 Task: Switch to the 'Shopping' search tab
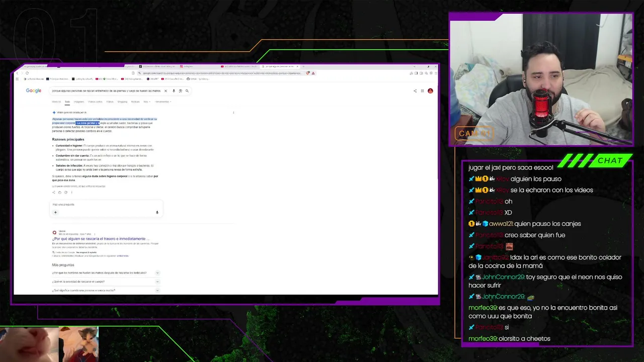122,102
